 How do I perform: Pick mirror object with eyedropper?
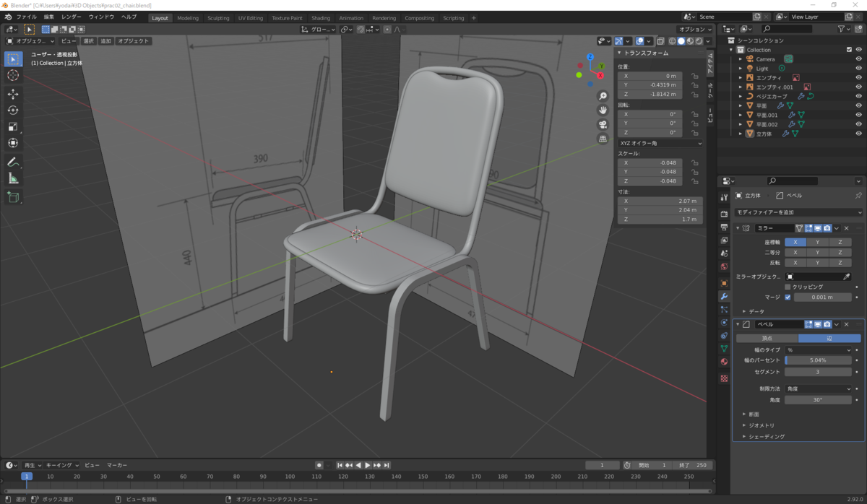pyautogui.click(x=847, y=277)
